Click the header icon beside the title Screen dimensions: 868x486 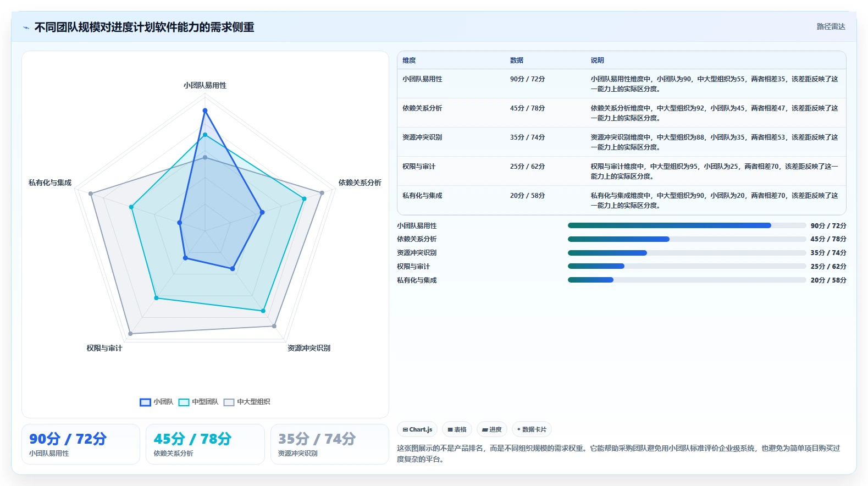pyautogui.click(x=26, y=27)
